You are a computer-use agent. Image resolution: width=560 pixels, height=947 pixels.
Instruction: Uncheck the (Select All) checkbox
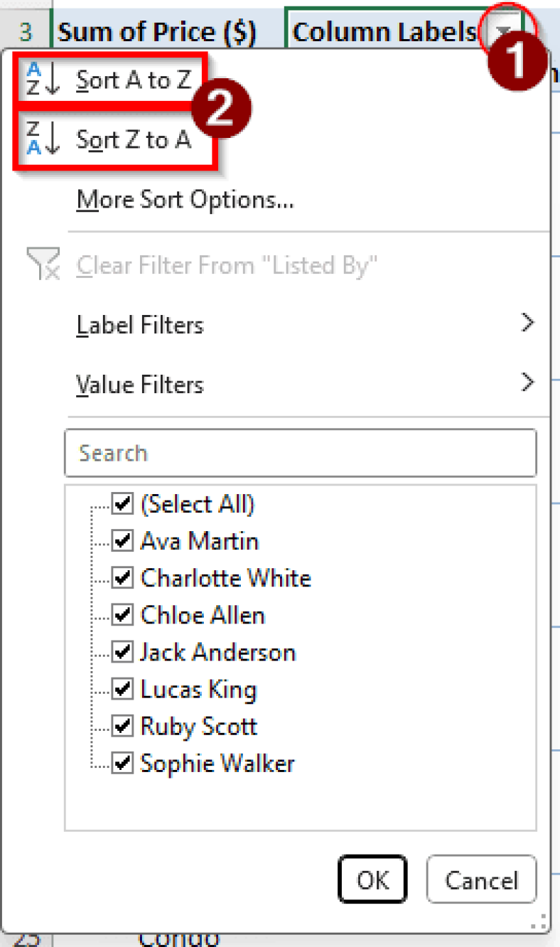pos(122,503)
